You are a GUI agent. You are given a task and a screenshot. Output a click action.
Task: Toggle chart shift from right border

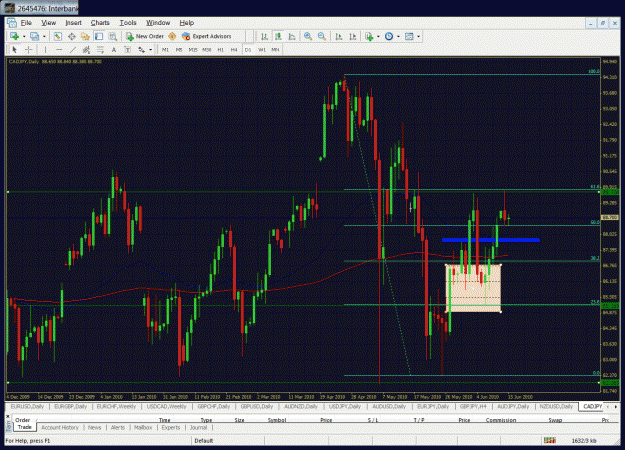point(353,36)
